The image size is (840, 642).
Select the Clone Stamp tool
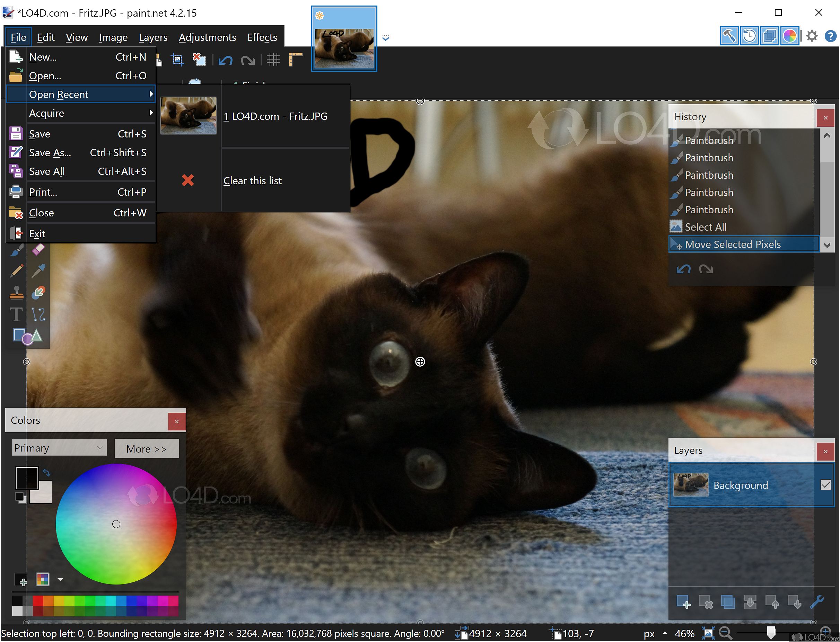tap(16, 293)
